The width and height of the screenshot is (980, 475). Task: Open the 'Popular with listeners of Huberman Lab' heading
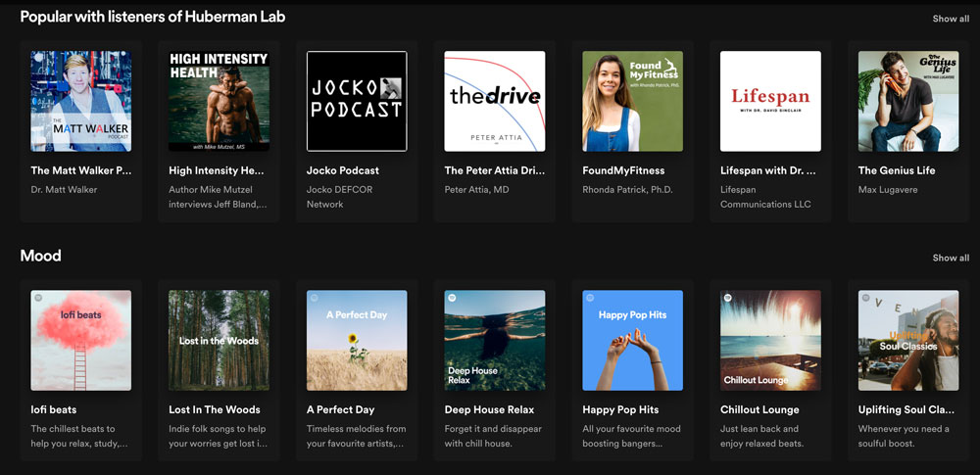pos(153,17)
